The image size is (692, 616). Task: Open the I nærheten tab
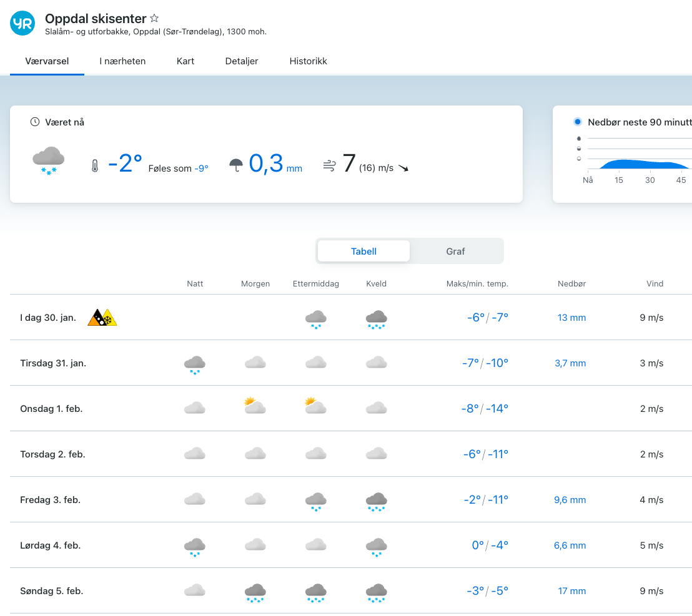point(122,61)
